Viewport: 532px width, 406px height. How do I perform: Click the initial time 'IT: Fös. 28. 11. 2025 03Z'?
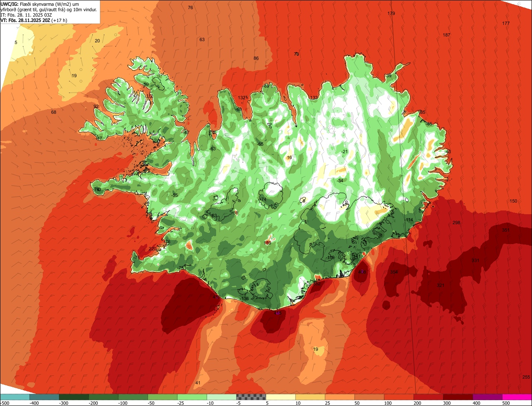click(x=26, y=15)
